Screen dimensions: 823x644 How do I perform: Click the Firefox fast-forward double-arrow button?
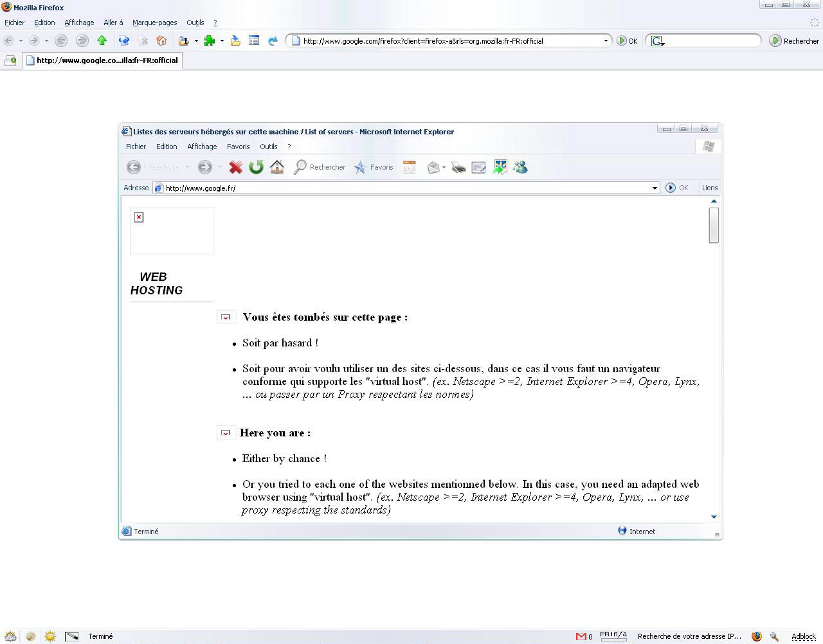82,40
